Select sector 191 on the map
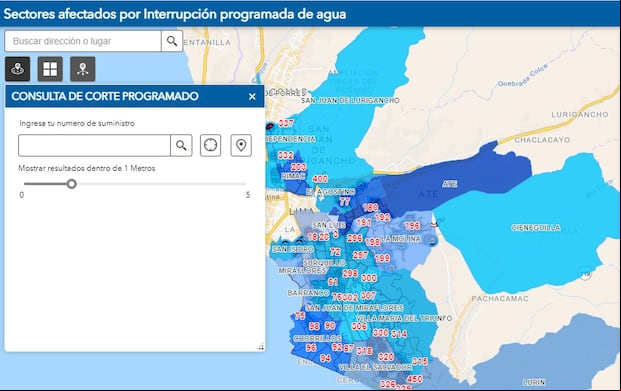The height and width of the screenshot is (391, 621). [x=364, y=222]
